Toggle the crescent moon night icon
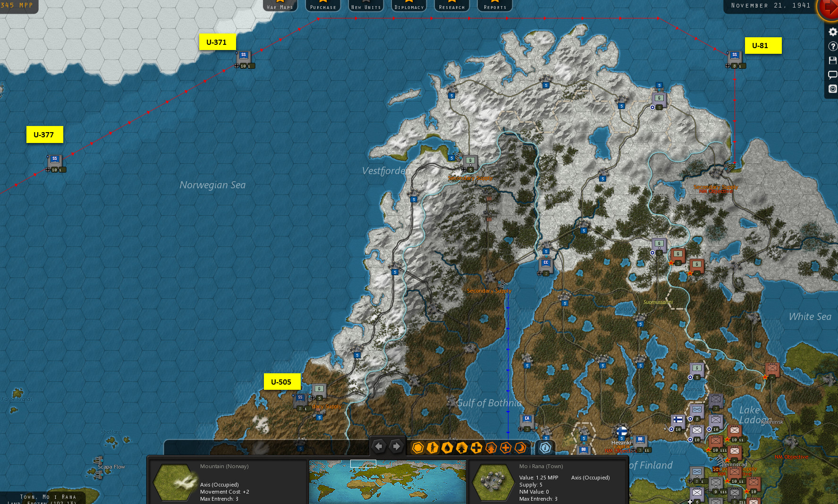The image size is (838, 504). click(x=520, y=447)
